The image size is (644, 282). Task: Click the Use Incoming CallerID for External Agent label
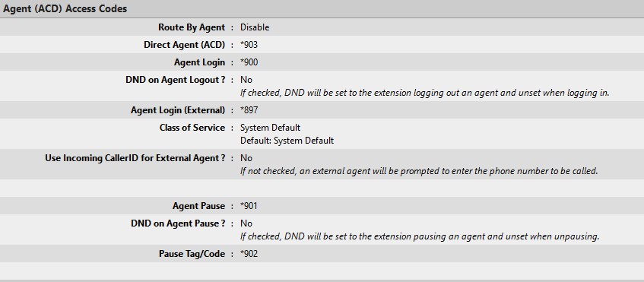pos(135,158)
